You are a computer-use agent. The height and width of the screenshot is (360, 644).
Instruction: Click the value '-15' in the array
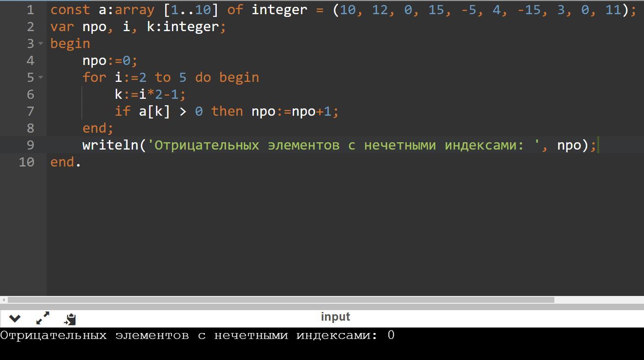[x=529, y=10]
